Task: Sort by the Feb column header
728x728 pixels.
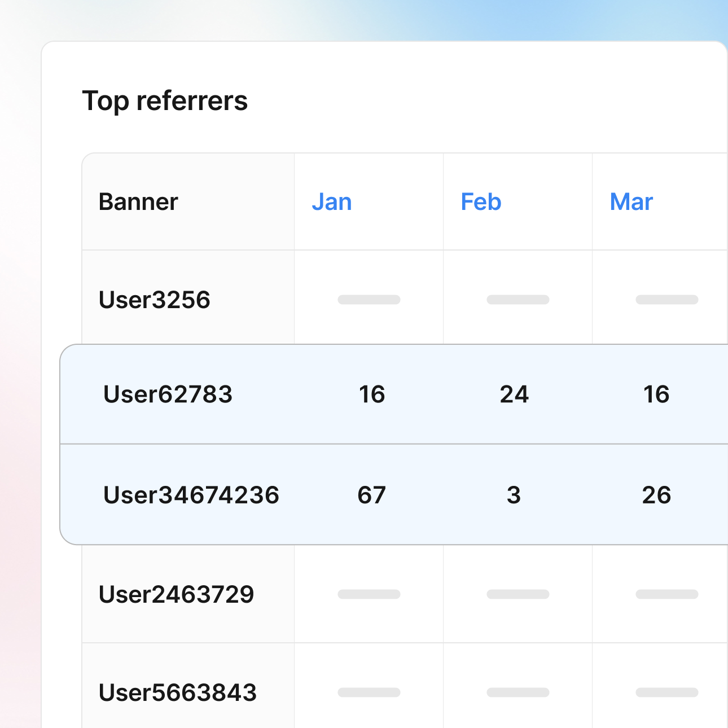Action: tap(481, 202)
